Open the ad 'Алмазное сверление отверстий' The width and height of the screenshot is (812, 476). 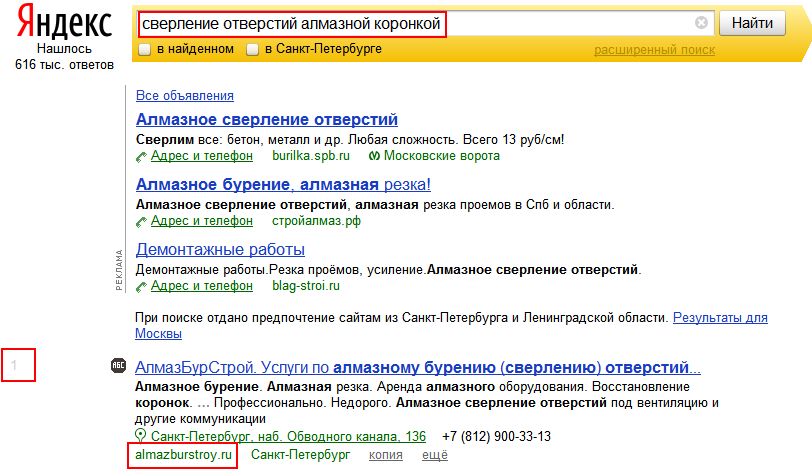[267, 119]
